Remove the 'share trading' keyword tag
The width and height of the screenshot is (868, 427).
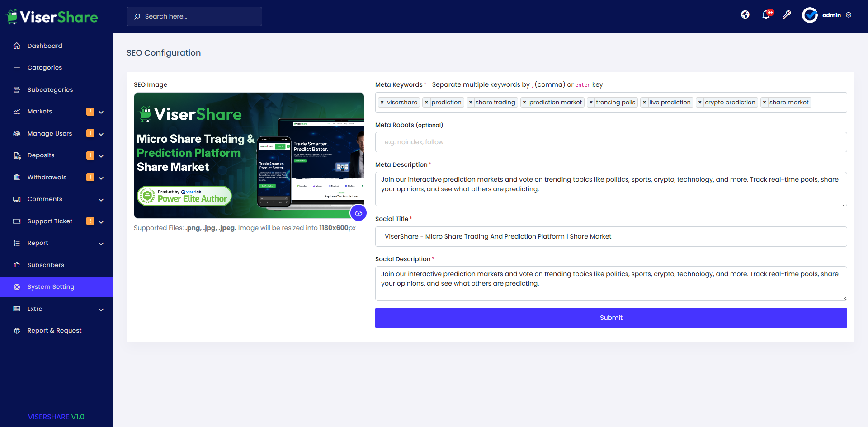coord(471,103)
